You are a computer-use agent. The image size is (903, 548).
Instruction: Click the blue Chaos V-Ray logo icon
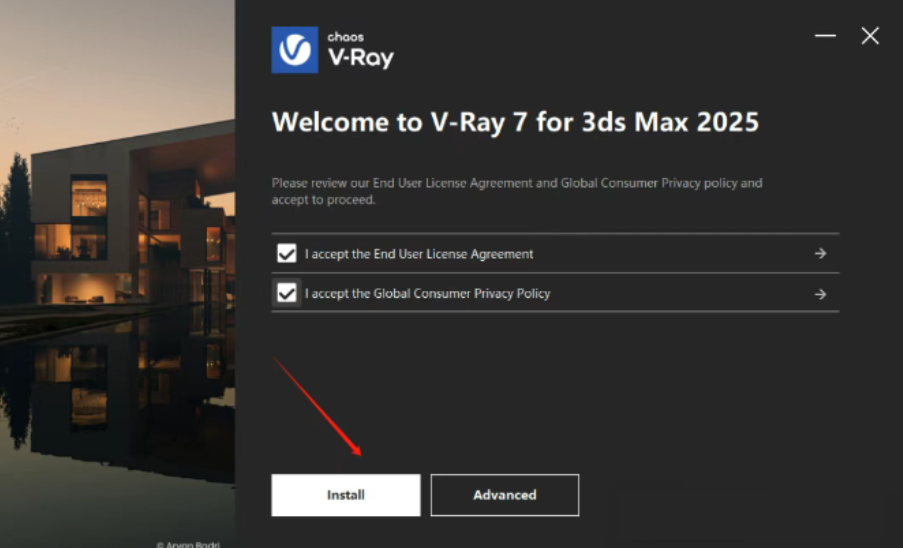tap(294, 50)
